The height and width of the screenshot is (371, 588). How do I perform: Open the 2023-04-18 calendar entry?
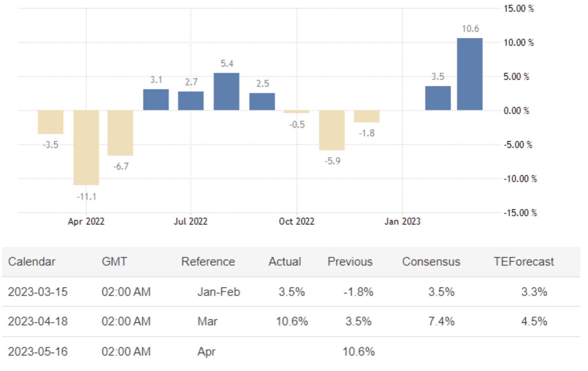38,321
